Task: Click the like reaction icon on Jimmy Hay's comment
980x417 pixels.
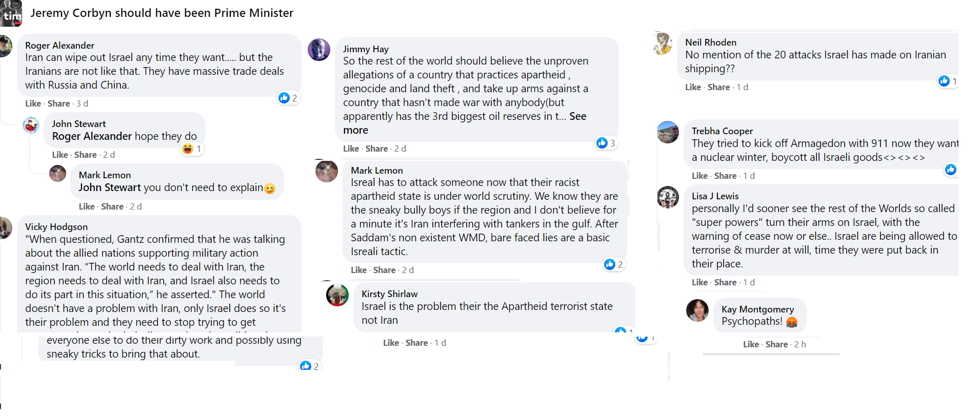Action: [x=602, y=143]
